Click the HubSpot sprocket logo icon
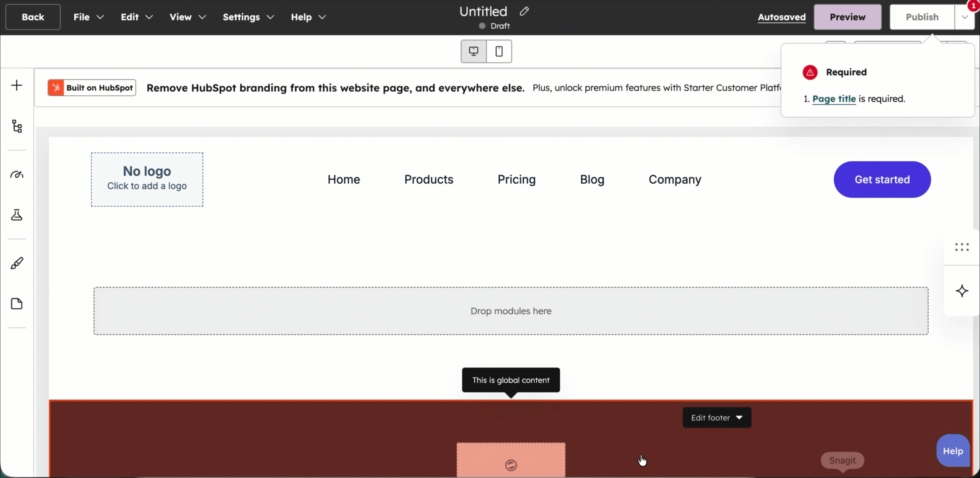Image resolution: width=980 pixels, height=478 pixels. [x=56, y=88]
